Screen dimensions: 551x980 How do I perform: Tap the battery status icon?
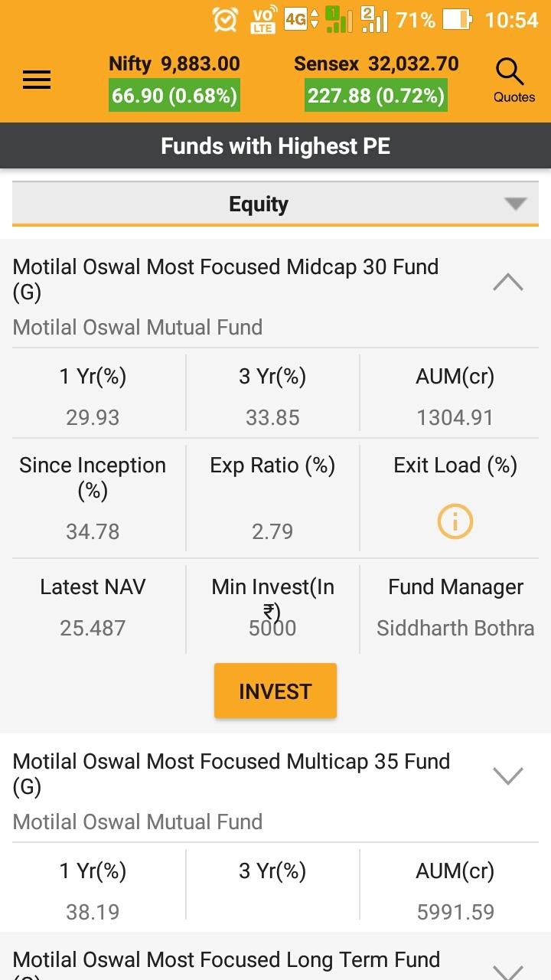(x=457, y=20)
